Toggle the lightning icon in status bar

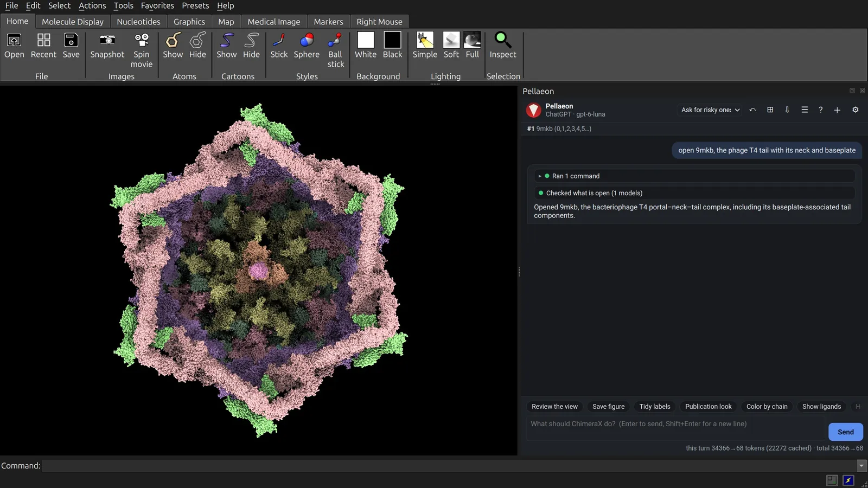click(x=848, y=480)
